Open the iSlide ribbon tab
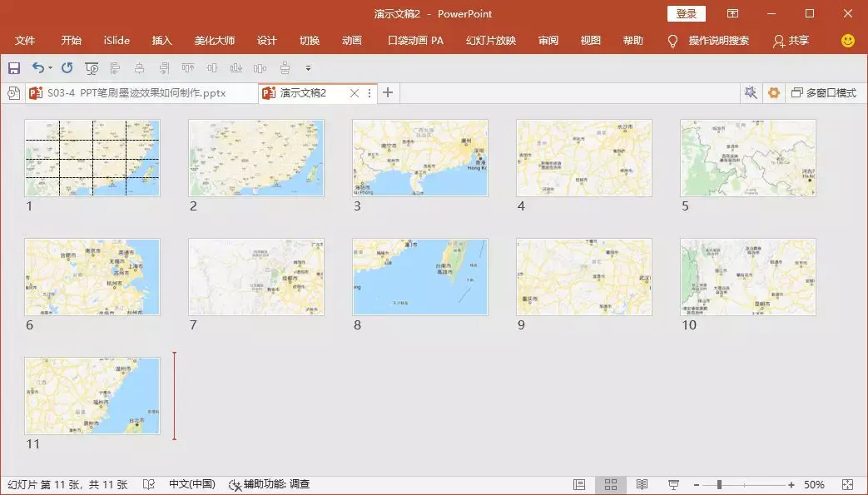Viewport: 868px width, 495px height. pyautogui.click(x=117, y=41)
